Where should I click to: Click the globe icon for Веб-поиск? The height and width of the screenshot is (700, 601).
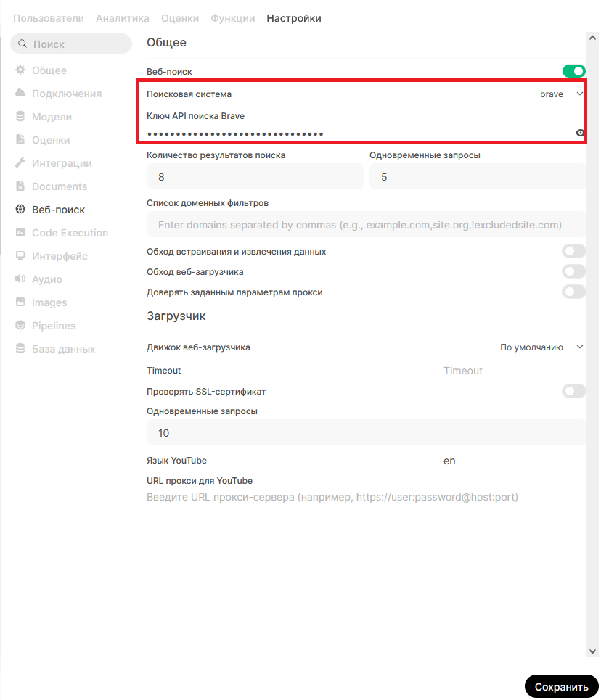20,210
